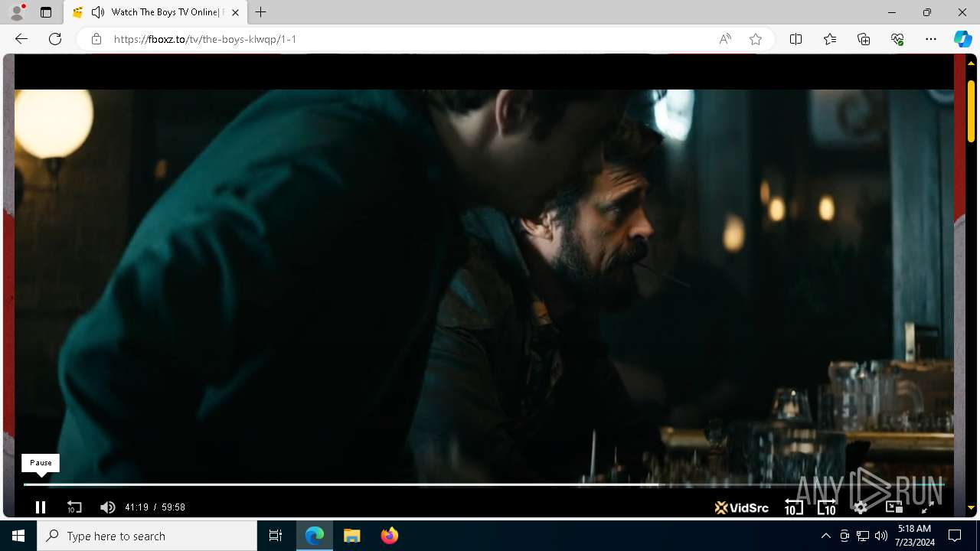Open a new browser tab

(261, 12)
